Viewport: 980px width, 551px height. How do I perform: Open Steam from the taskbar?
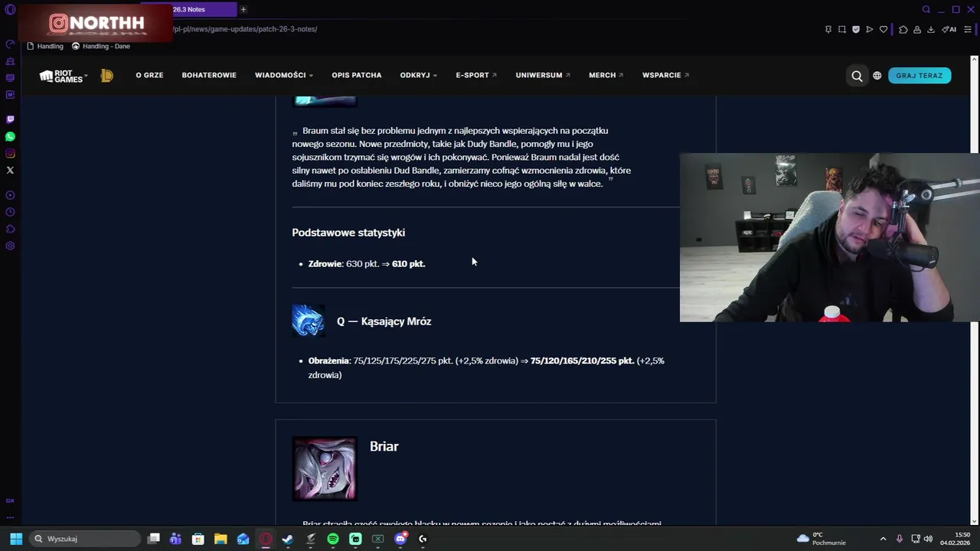[x=288, y=539]
